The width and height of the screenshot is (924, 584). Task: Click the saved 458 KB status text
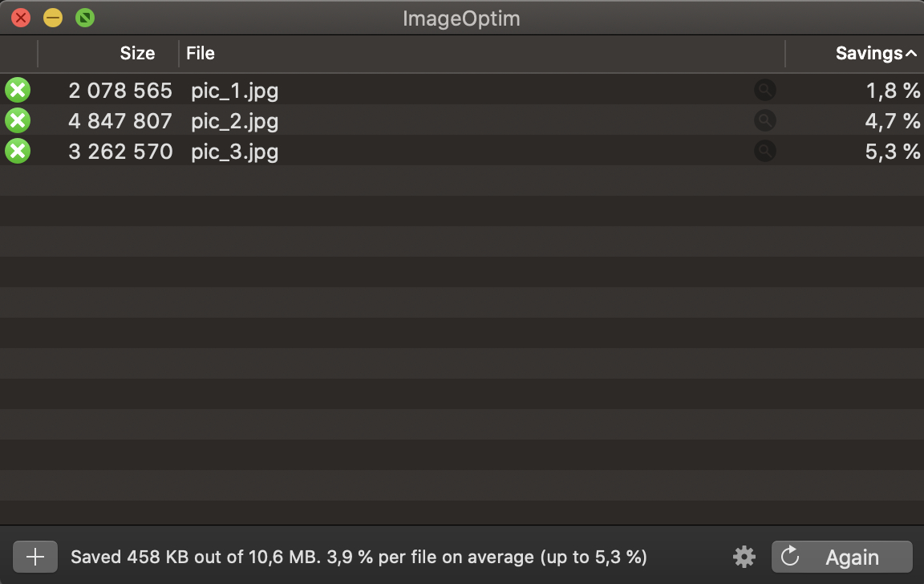click(x=359, y=557)
